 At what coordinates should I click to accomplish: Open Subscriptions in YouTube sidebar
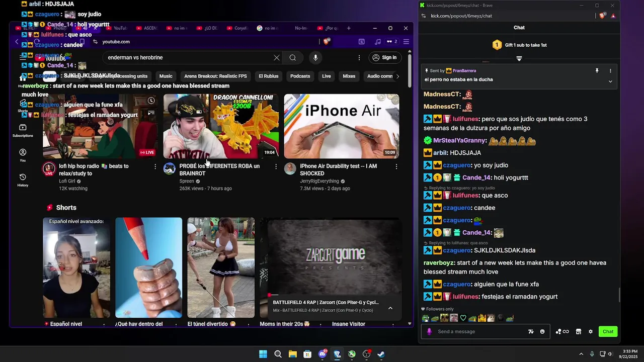[x=23, y=131]
